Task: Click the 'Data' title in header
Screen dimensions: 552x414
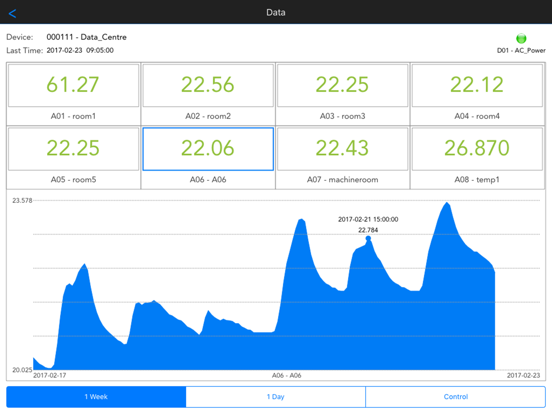Action: [276, 13]
